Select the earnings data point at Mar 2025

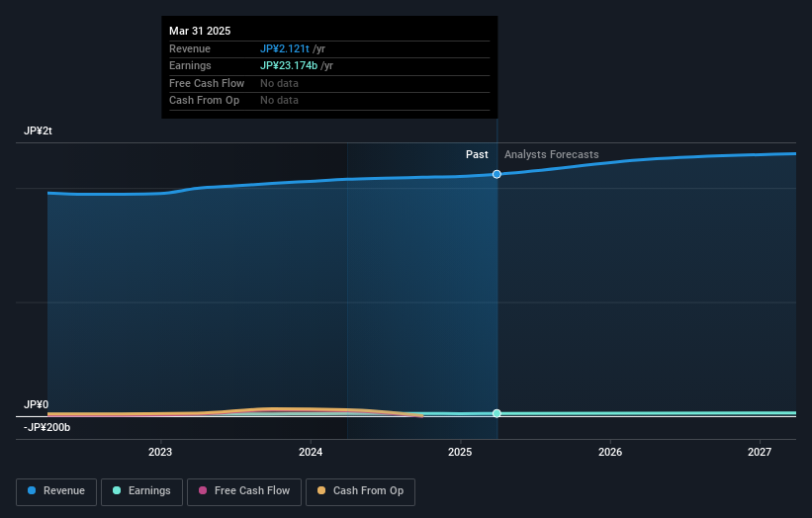point(496,413)
